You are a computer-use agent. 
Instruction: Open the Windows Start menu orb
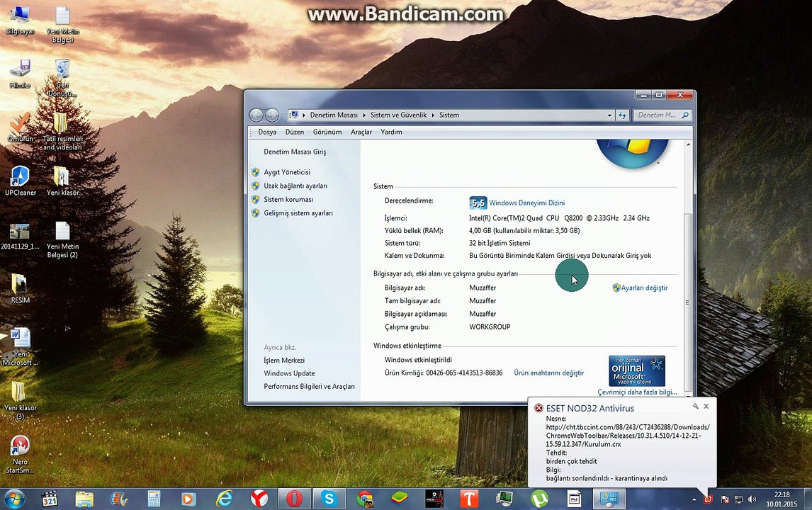(14, 499)
